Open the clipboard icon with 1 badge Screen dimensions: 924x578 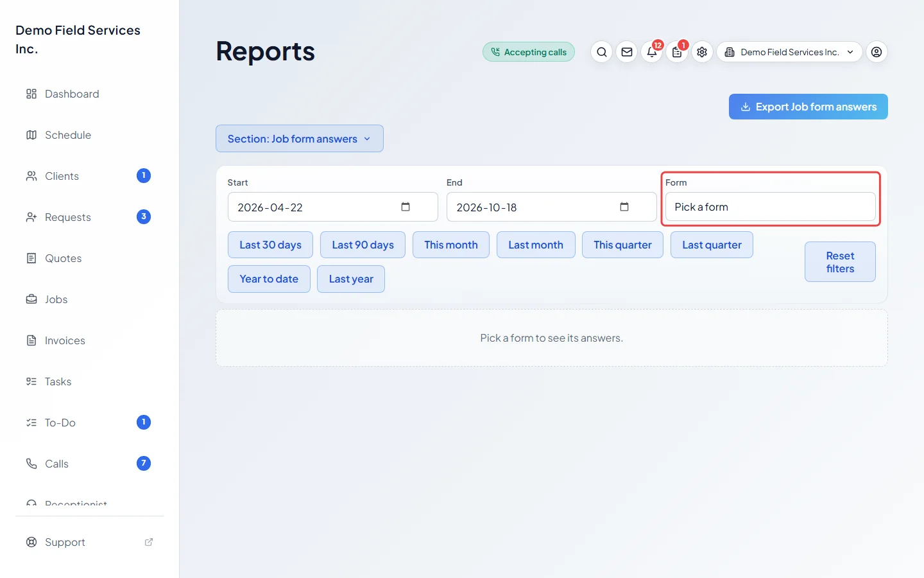click(677, 52)
